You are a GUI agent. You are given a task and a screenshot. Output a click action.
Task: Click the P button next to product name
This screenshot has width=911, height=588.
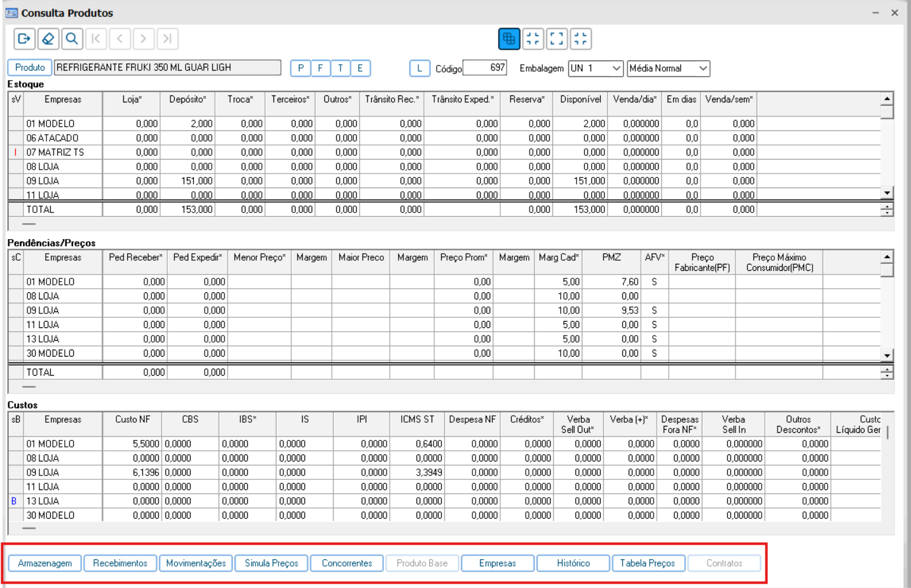[x=301, y=68]
